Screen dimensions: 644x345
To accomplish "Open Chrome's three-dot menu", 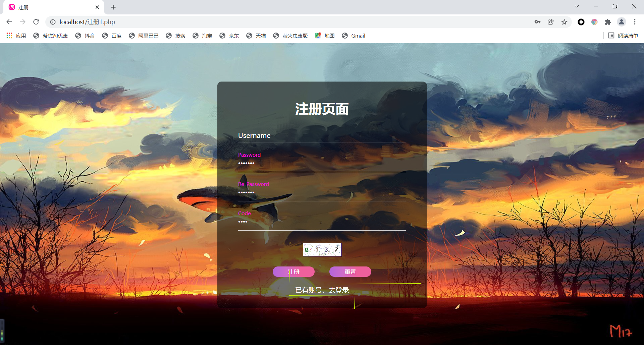I will pyautogui.click(x=635, y=22).
